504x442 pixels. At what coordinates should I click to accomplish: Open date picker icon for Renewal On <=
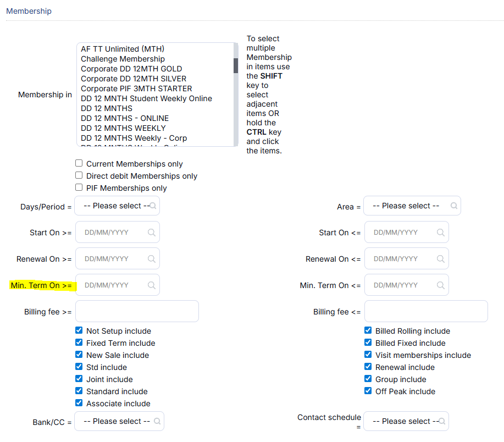click(441, 259)
